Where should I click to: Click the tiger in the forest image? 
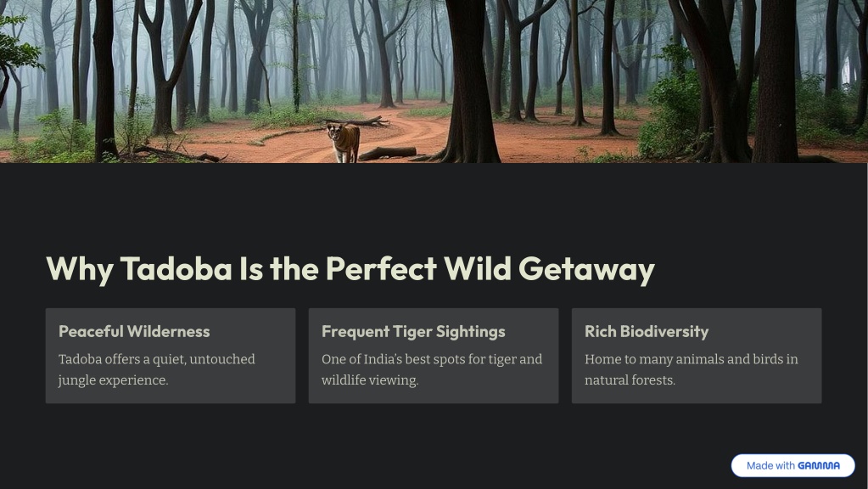point(344,143)
